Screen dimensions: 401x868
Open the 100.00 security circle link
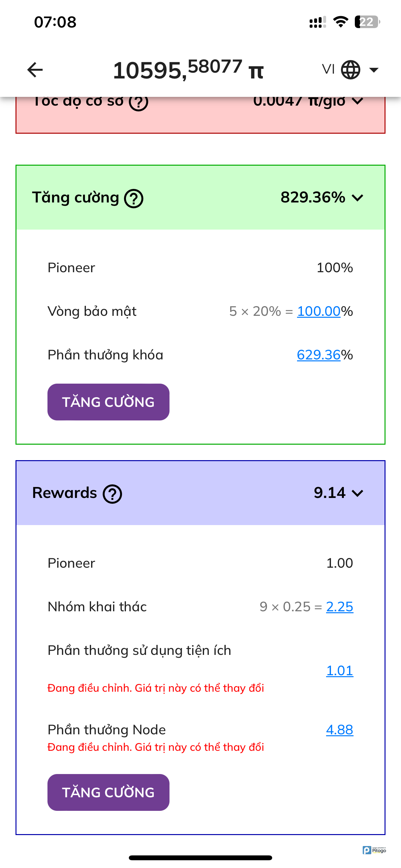coord(318,311)
